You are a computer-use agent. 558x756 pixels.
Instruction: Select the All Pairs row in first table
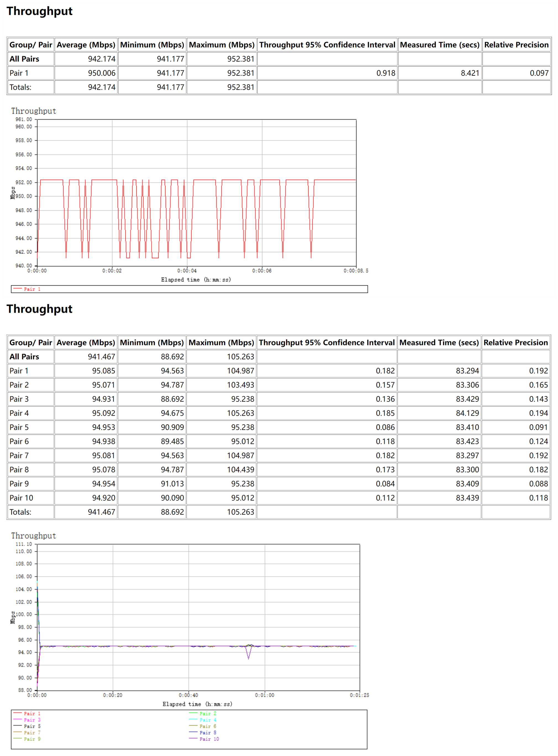pyautogui.click(x=24, y=59)
